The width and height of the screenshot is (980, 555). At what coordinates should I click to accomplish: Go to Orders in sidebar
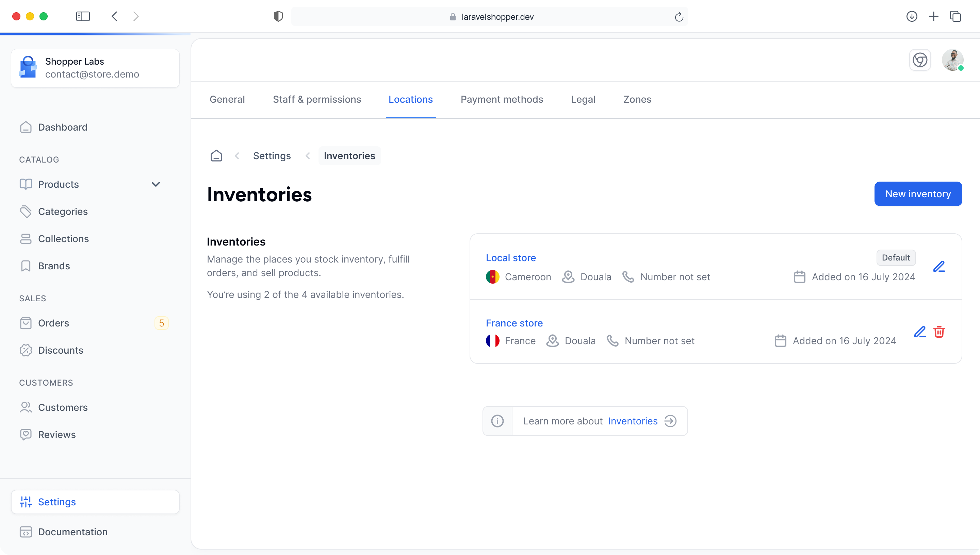(53, 323)
